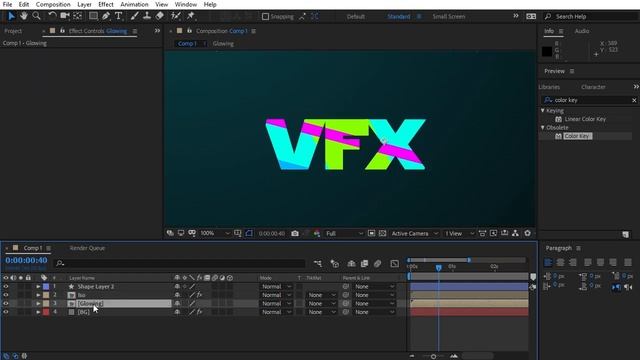Hide the BG layer
The height and width of the screenshot is (360, 640).
(6, 312)
